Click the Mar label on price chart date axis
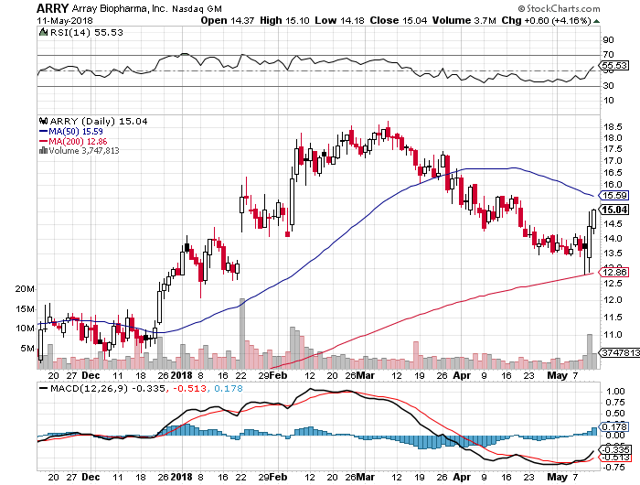The image size is (640, 485). tap(366, 375)
